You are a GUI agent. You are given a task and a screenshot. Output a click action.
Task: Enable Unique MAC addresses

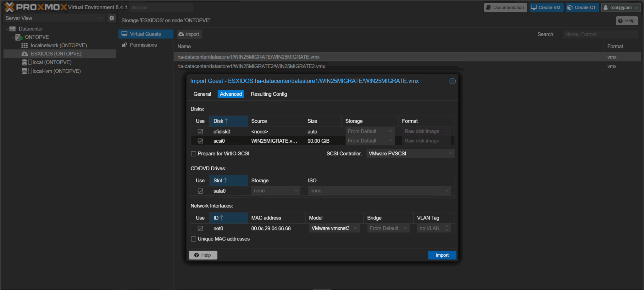pos(194,239)
